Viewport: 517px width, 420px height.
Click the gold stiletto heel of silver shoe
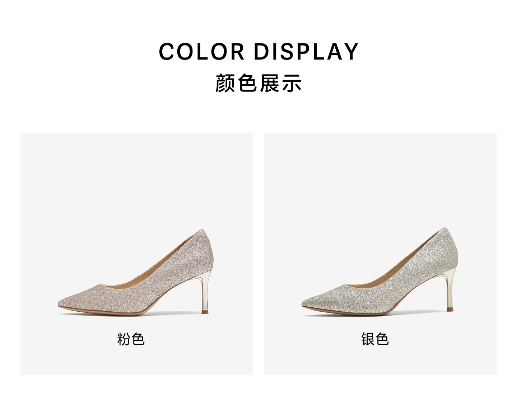coord(450,288)
